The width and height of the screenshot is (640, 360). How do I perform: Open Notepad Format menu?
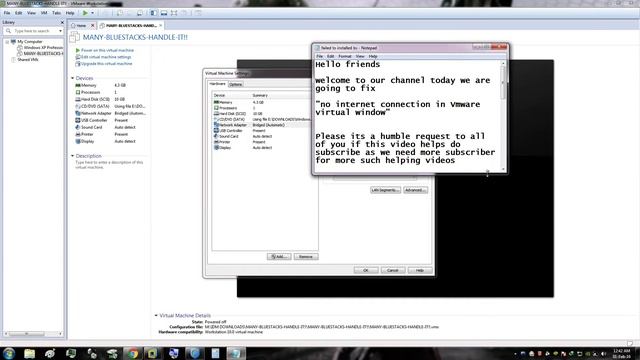click(x=344, y=56)
